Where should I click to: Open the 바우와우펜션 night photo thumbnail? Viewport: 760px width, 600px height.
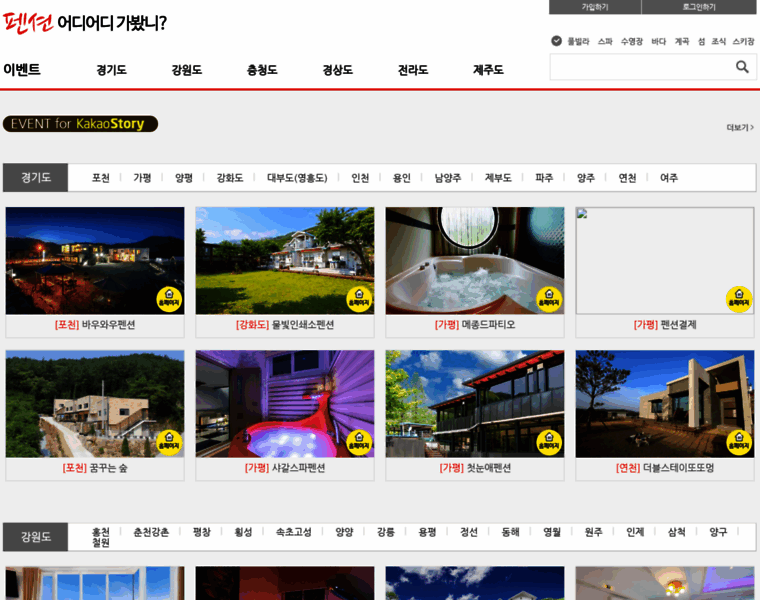click(95, 261)
